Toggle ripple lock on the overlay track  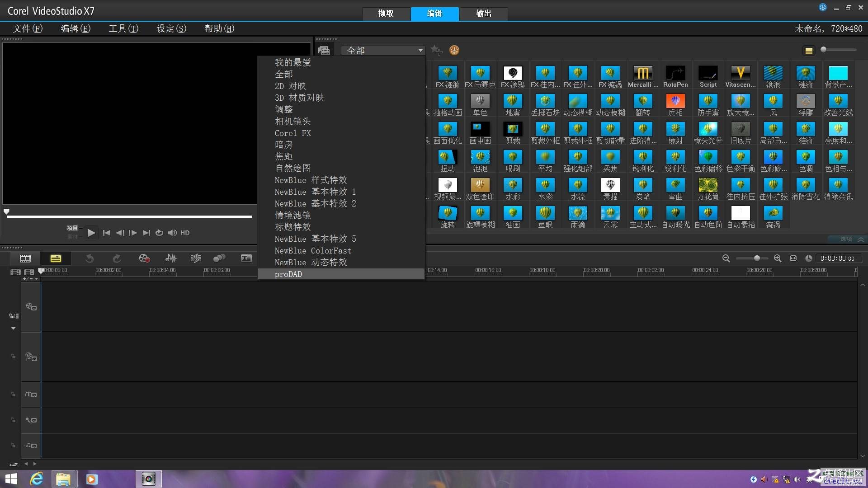13,356
